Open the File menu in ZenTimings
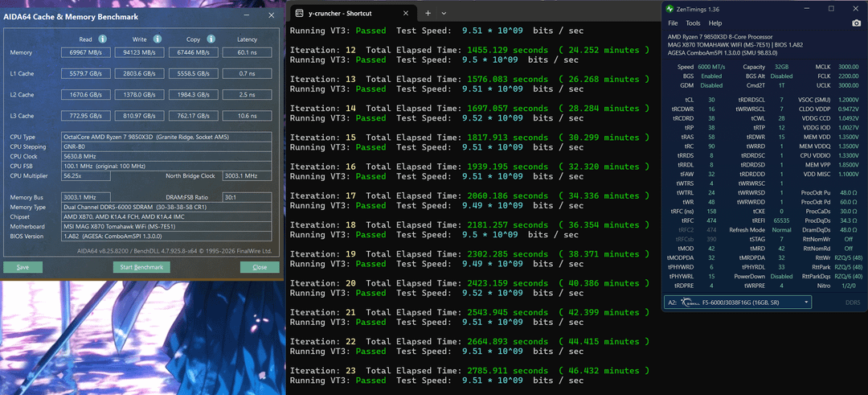Image resolution: width=868 pixels, height=395 pixels. click(673, 23)
